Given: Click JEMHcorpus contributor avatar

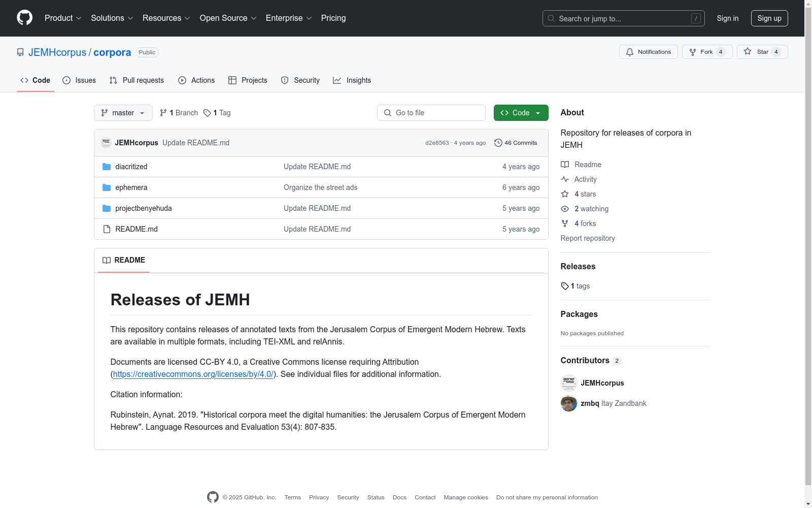Looking at the screenshot, I should click(x=569, y=383).
